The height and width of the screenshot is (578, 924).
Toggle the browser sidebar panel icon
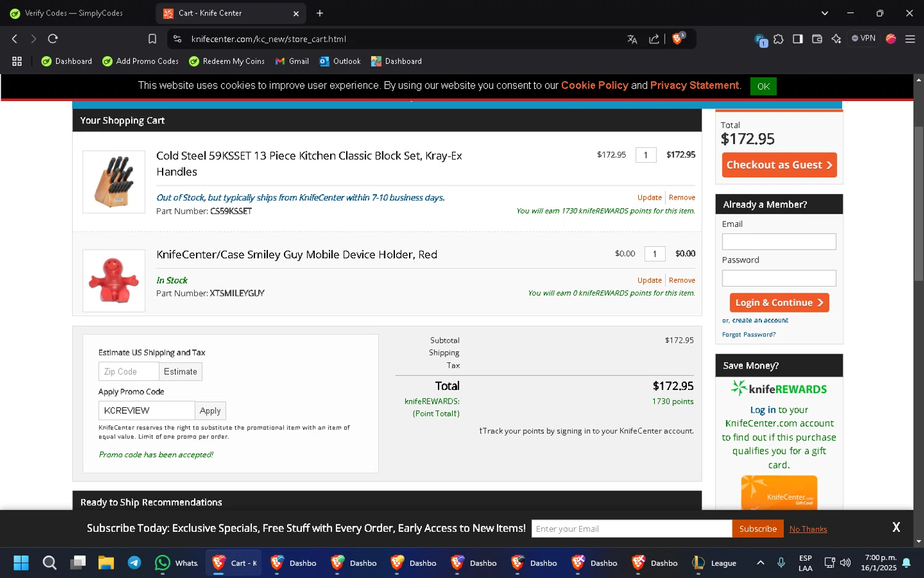coord(798,39)
